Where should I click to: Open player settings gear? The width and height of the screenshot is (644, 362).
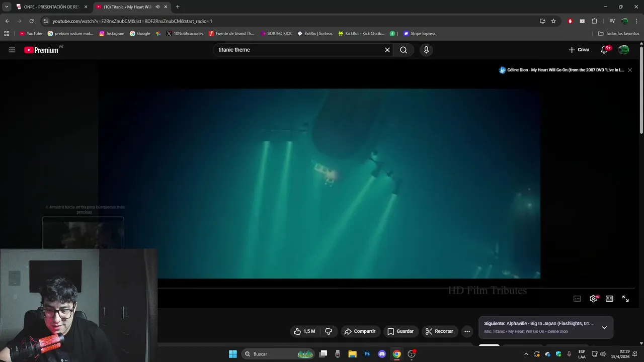594,299
